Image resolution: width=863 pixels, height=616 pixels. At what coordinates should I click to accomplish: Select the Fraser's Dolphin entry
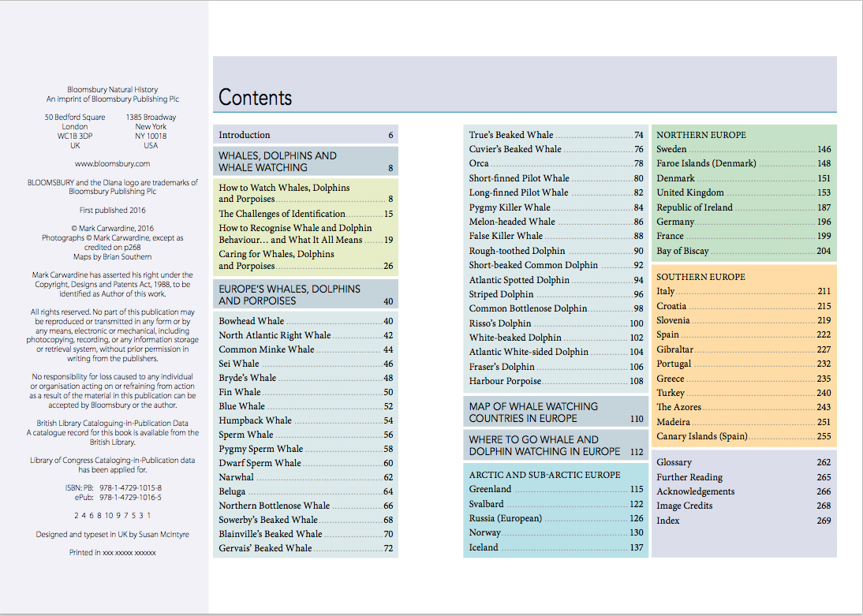coord(556,368)
